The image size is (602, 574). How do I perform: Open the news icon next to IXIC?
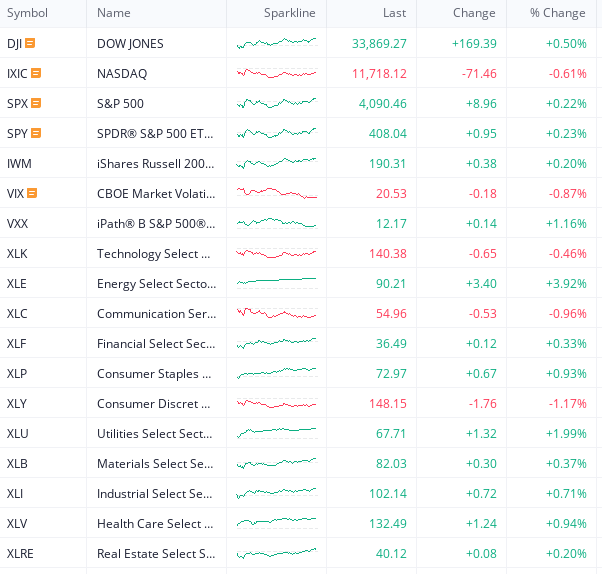pyautogui.click(x=36, y=73)
